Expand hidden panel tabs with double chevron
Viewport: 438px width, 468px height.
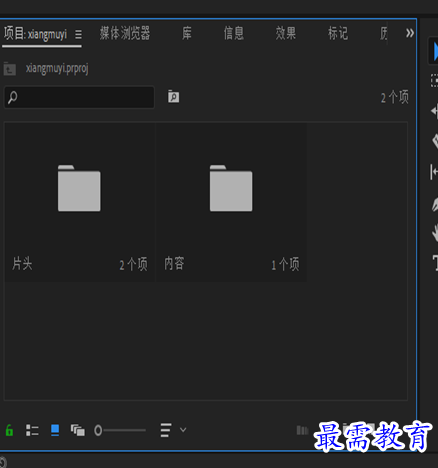pos(410,33)
